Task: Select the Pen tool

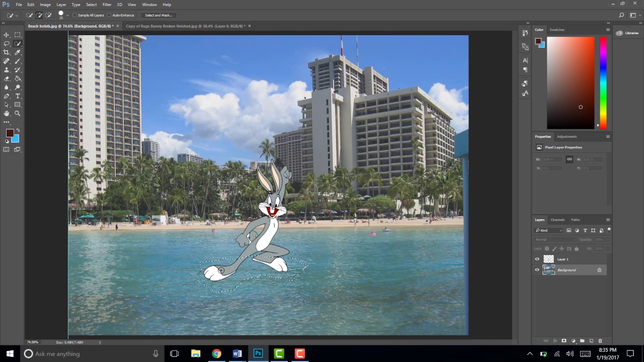Action: point(7,96)
